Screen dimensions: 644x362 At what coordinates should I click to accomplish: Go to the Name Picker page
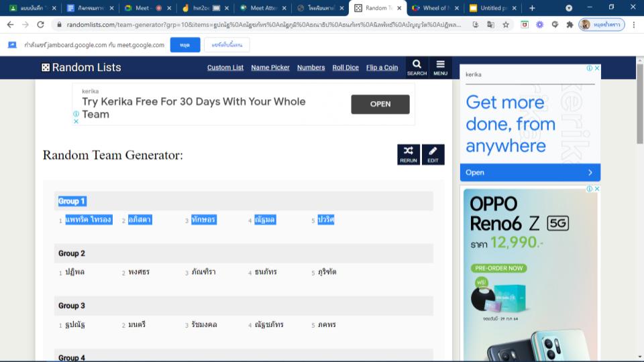tap(270, 68)
